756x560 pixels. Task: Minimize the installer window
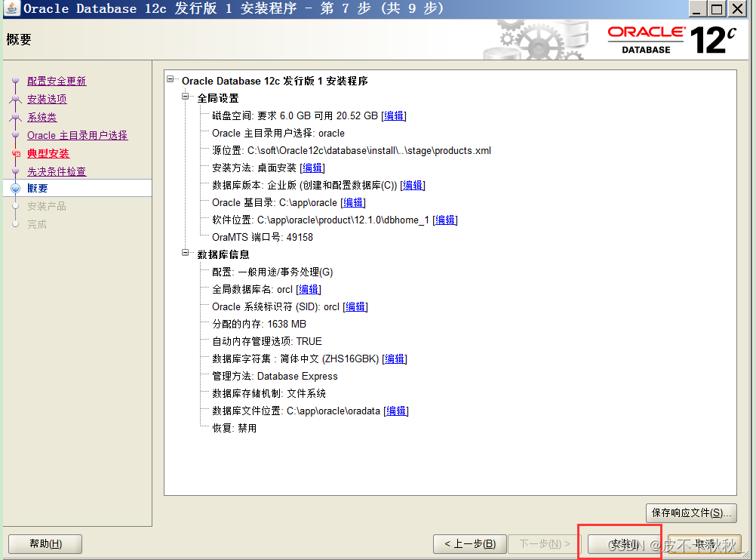pyautogui.click(x=696, y=9)
